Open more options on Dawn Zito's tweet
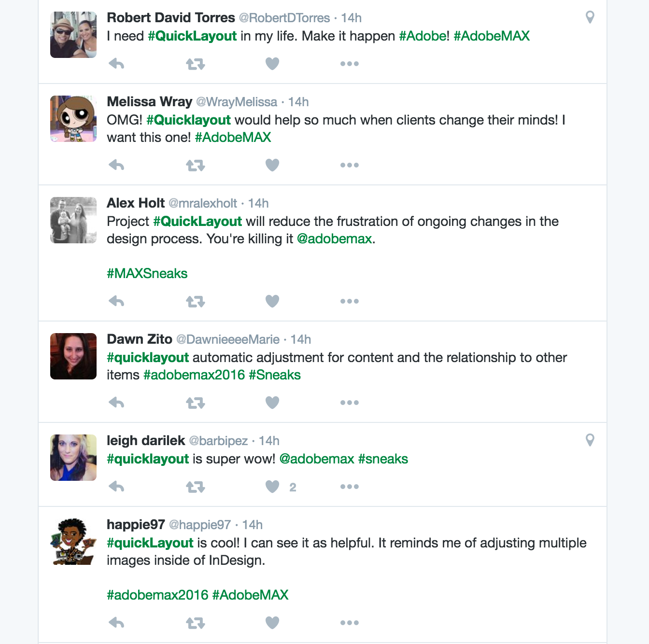The width and height of the screenshot is (649, 644). point(349,403)
